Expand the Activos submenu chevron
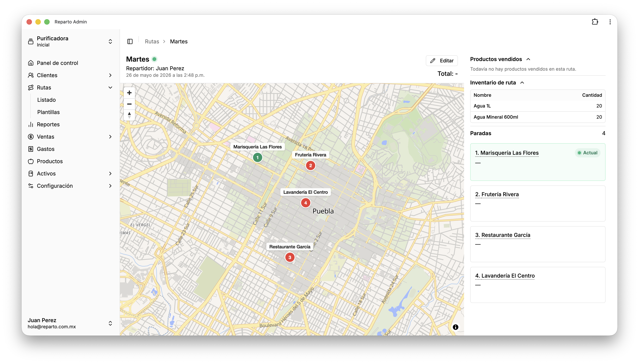Screen dimensions: 639x364 pos(110,174)
